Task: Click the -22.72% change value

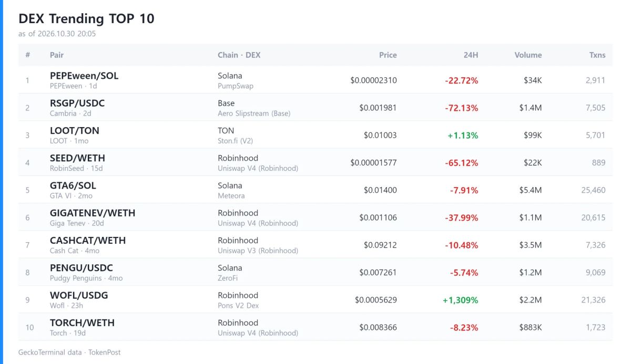Action: (x=462, y=80)
